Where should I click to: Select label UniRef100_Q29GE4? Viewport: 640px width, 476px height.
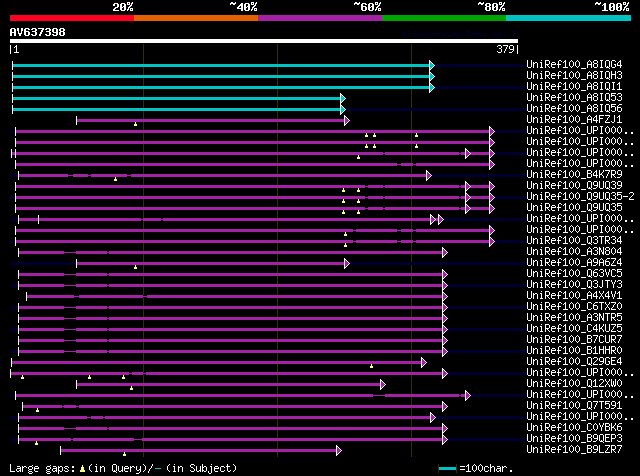point(574,362)
